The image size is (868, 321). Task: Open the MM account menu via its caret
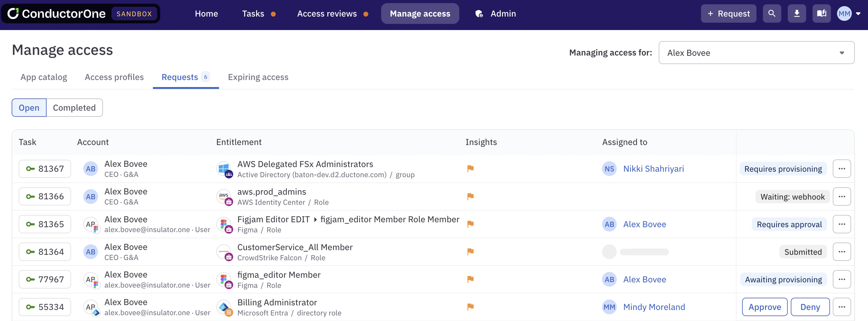(858, 13)
